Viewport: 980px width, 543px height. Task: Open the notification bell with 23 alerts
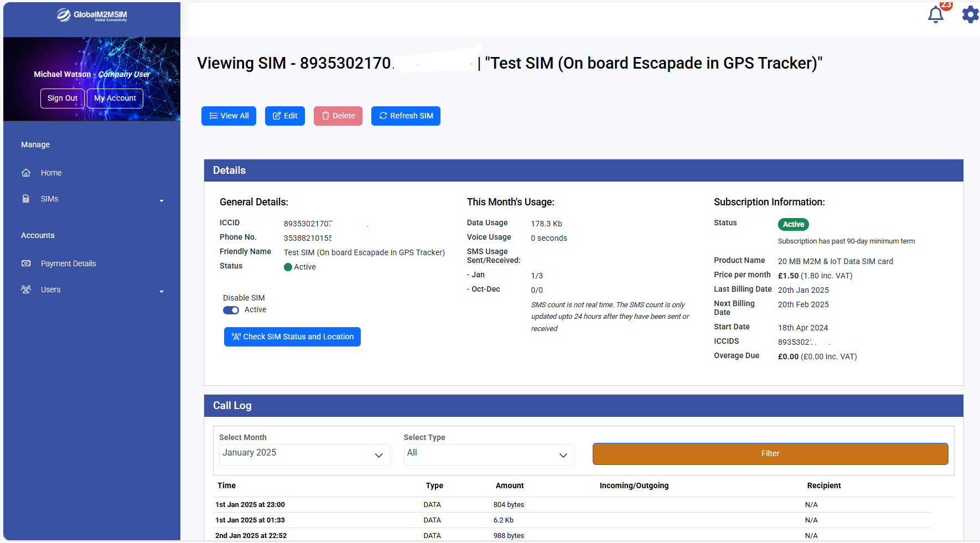(935, 14)
